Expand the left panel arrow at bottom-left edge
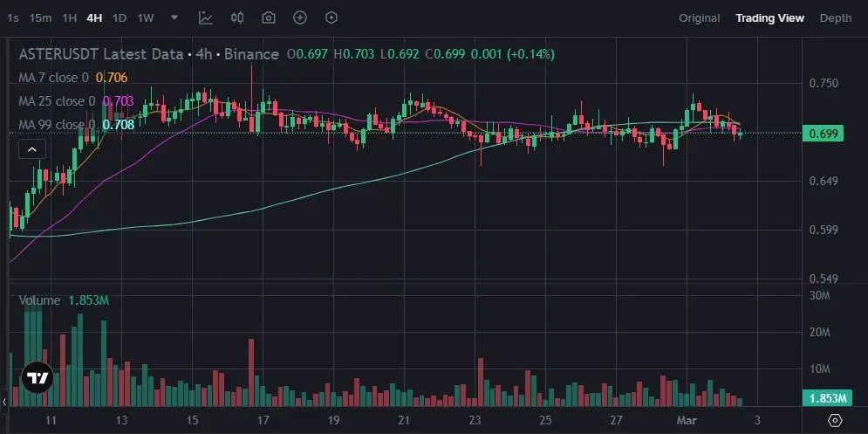Viewport: 868px width, 434px height. pos(4,402)
